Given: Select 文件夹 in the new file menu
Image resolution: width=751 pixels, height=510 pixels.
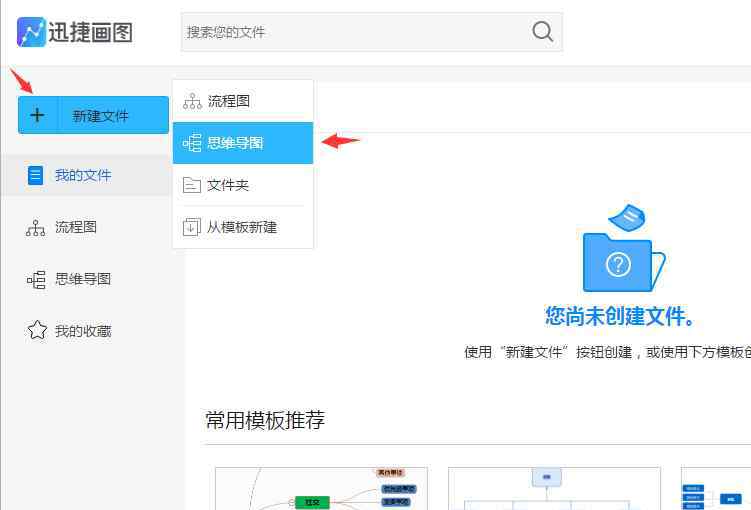Looking at the screenshot, I should tap(243, 185).
